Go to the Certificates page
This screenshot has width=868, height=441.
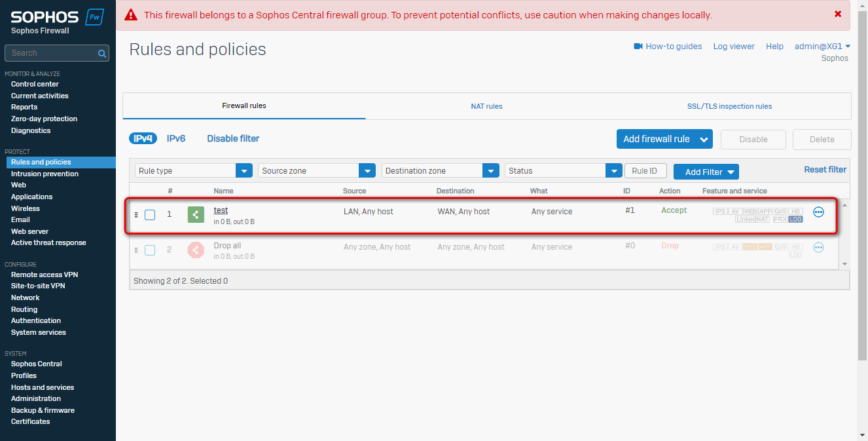(30, 421)
